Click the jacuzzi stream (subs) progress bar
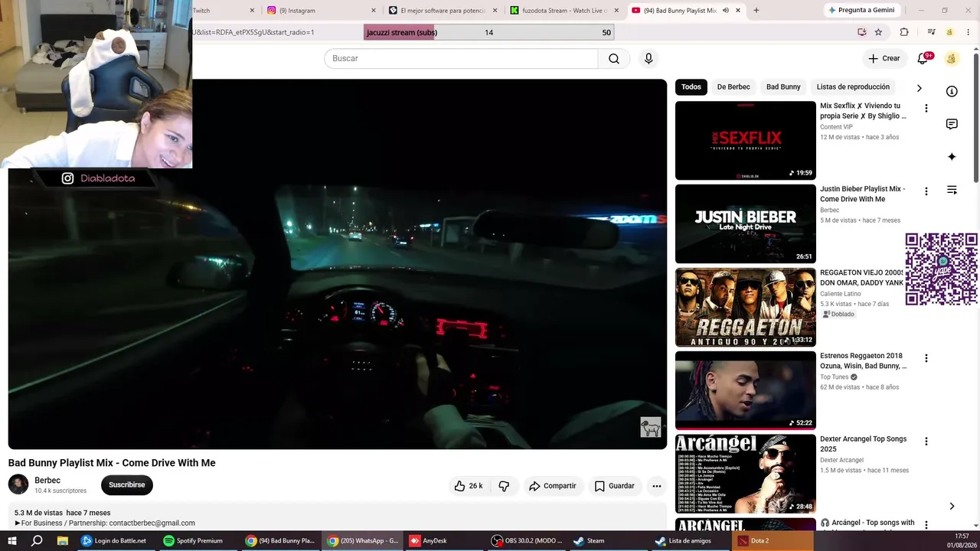The height and width of the screenshot is (551, 980). (488, 32)
